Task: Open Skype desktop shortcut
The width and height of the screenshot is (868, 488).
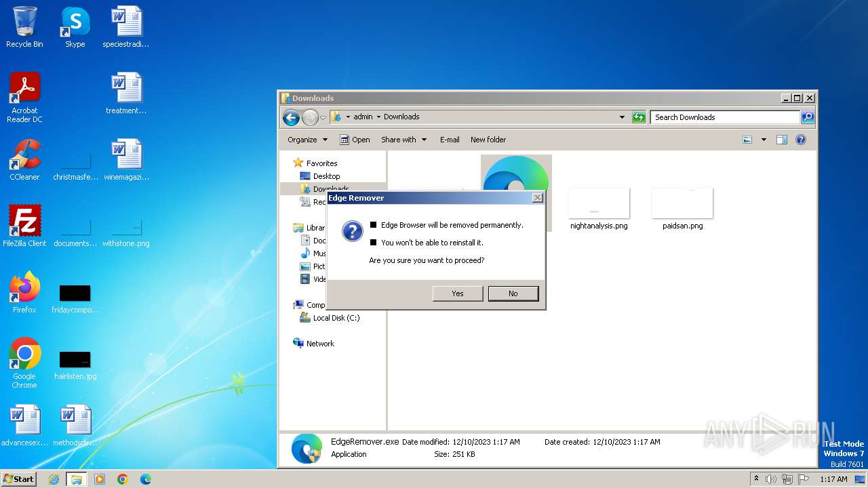Action: (x=75, y=27)
